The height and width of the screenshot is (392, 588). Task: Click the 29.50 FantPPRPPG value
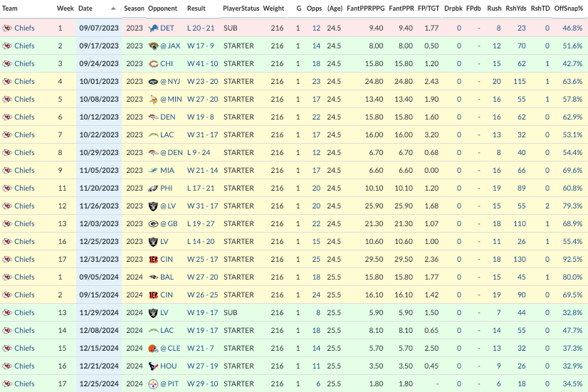[374, 260]
